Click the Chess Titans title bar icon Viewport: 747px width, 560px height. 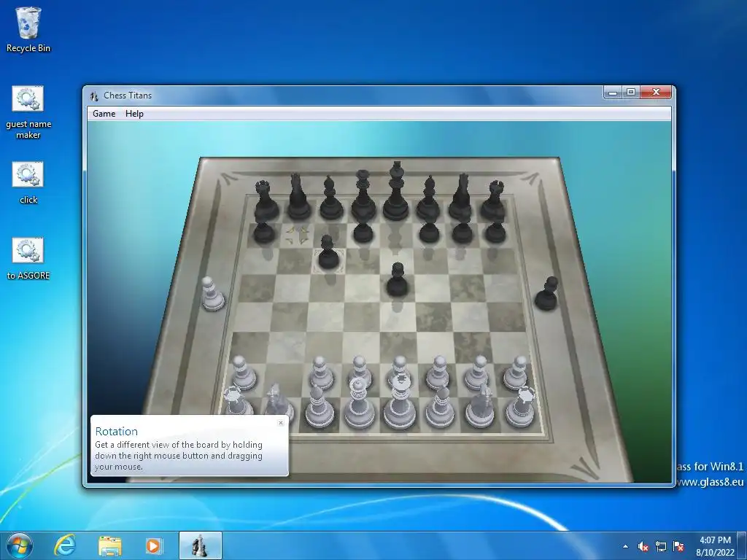click(x=94, y=96)
